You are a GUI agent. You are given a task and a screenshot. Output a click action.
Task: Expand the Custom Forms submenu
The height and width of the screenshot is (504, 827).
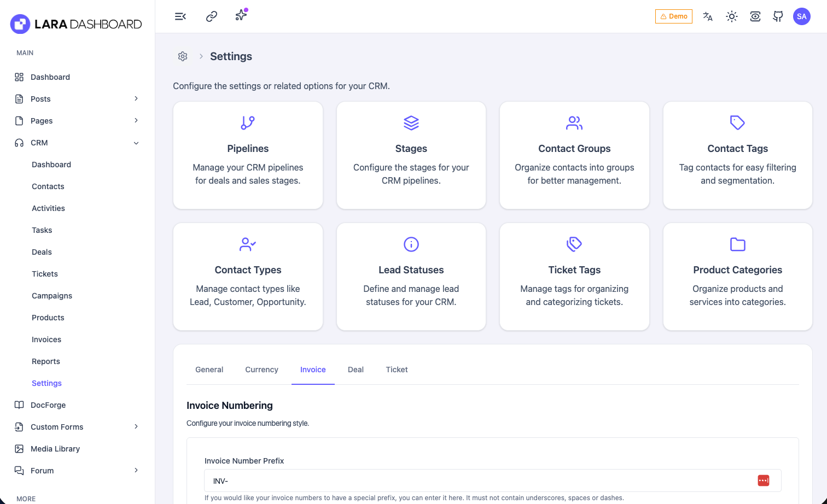136,427
